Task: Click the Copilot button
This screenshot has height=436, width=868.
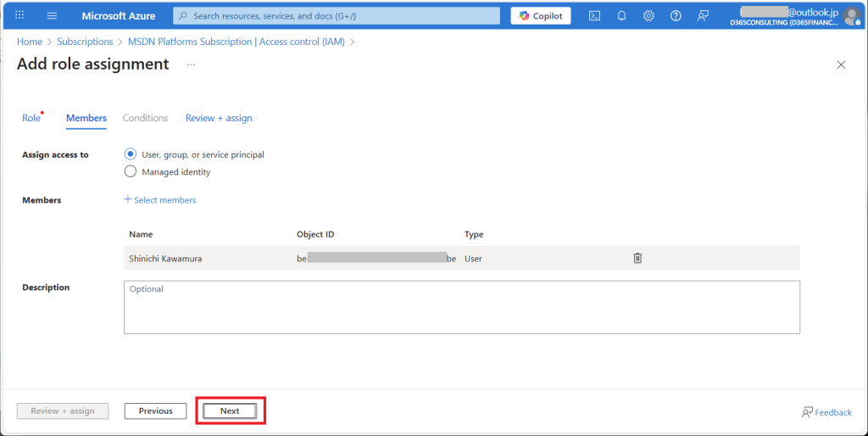Action: pos(541,15)
